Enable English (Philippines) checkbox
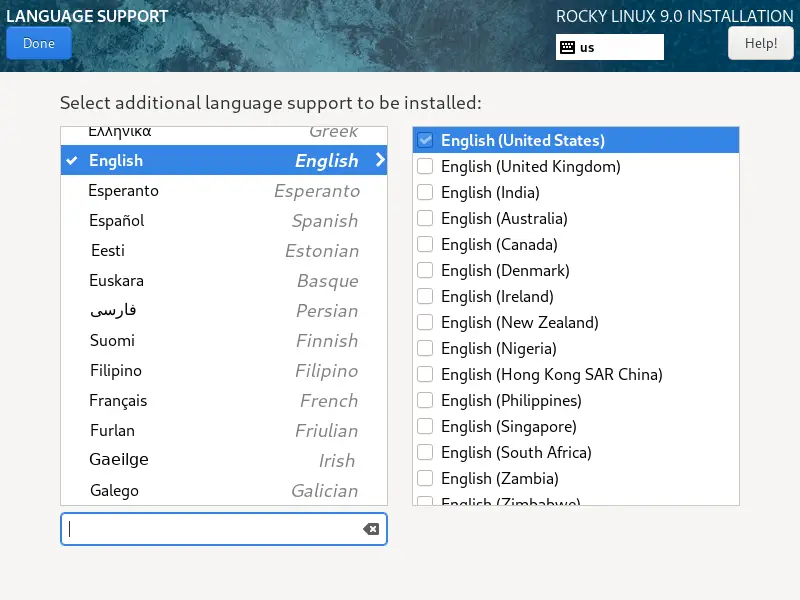This screenshot has height=600, width=800. pyautogui.click(x=425, y=401)
